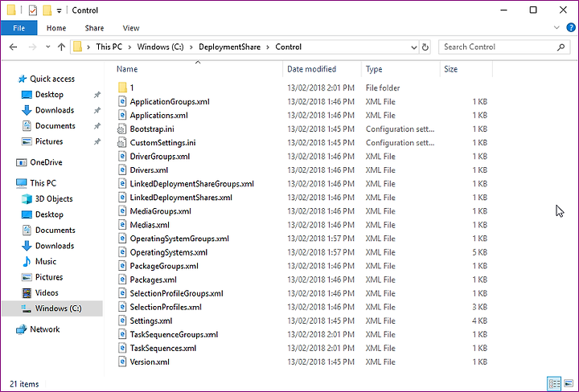This screenshot has width=579, height=392.
Task: Select Applications.xml file icon
Action: (x=122, y=116)
